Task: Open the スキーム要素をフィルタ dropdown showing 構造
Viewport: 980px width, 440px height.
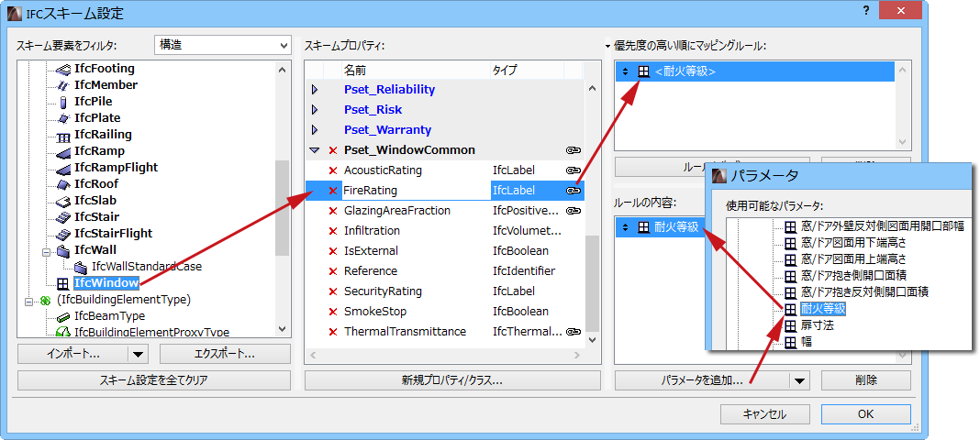Action: coord(222,45)
